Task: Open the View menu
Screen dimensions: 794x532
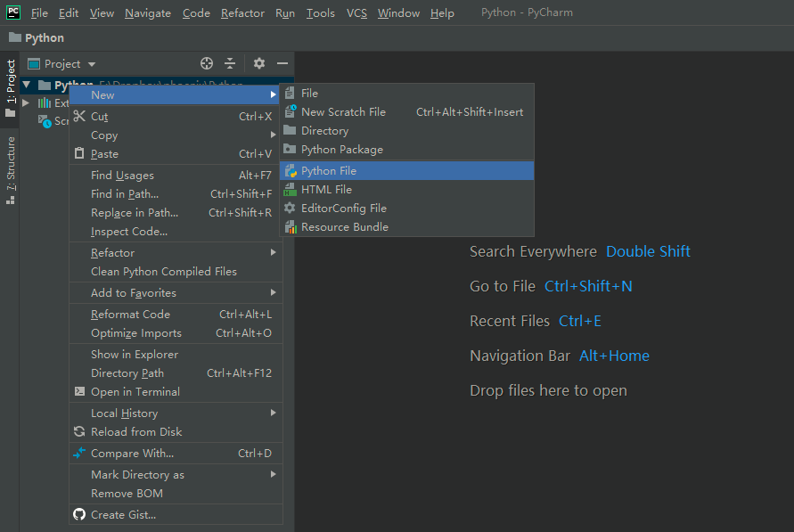Action: (102, 13)
